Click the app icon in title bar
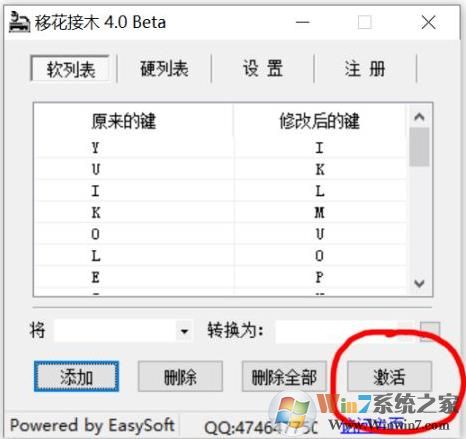466x439 pixels. coord(19,22)
